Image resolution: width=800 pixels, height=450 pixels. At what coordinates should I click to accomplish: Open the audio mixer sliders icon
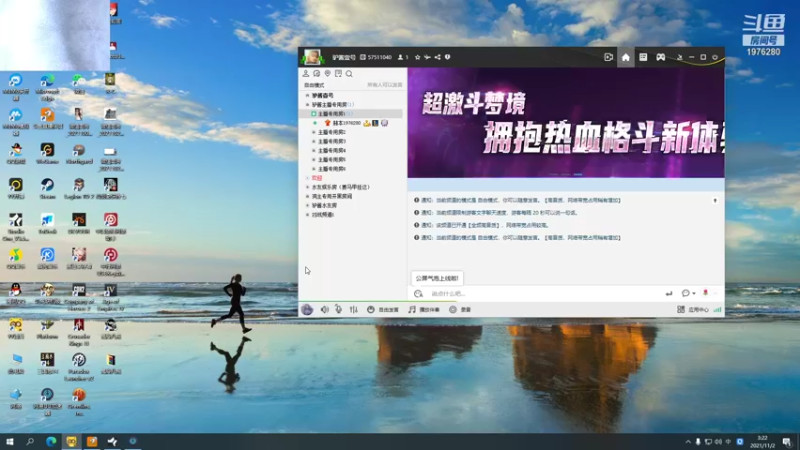click(353, 309)
